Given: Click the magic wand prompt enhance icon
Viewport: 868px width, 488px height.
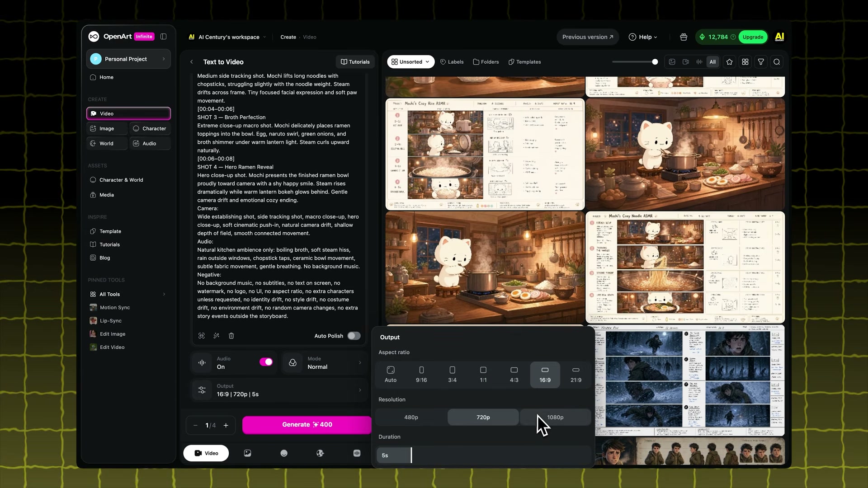Looking at the screenshot, I should click(x=217, y=336).
